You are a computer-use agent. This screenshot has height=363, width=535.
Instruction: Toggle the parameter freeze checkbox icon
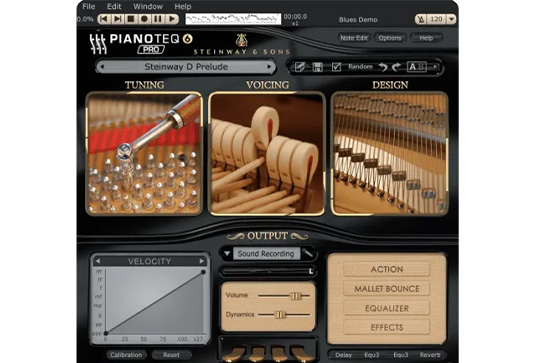click(336, 67)
